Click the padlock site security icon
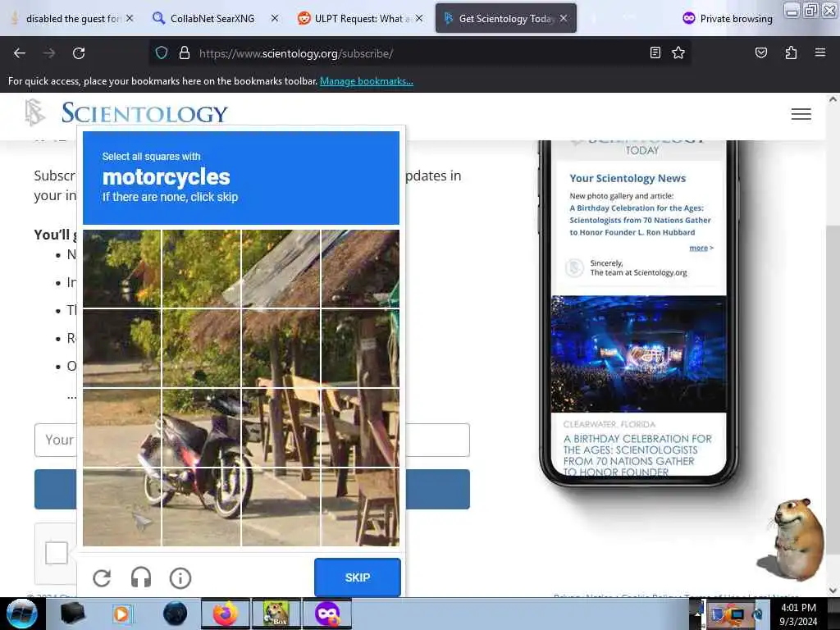The height and width of the screenshot is (630, 840). (x=185, y=52)
